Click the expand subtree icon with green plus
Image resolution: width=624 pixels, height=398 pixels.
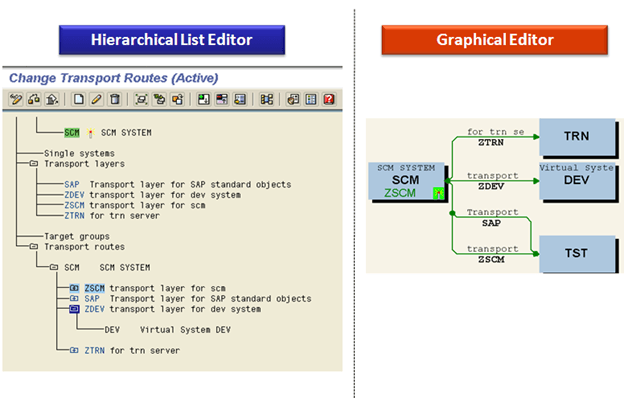click(204, 100)
